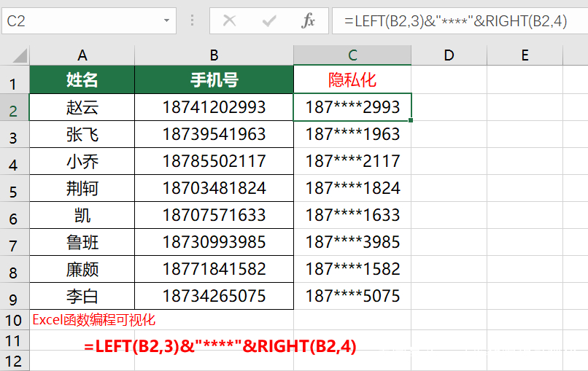Screen dimensions: 588x371
Task: Select the cell containing 小乔
Action: pos(82,161)
